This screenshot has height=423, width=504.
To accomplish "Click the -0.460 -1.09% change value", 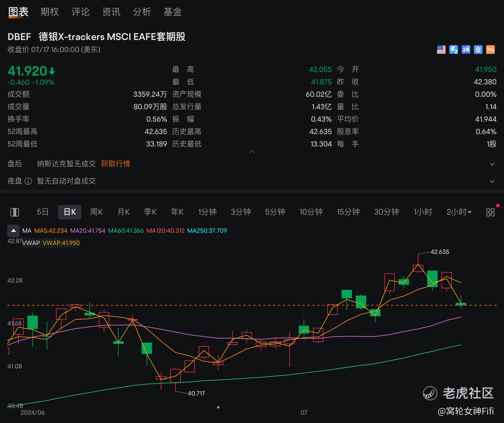I will point(31,82).
